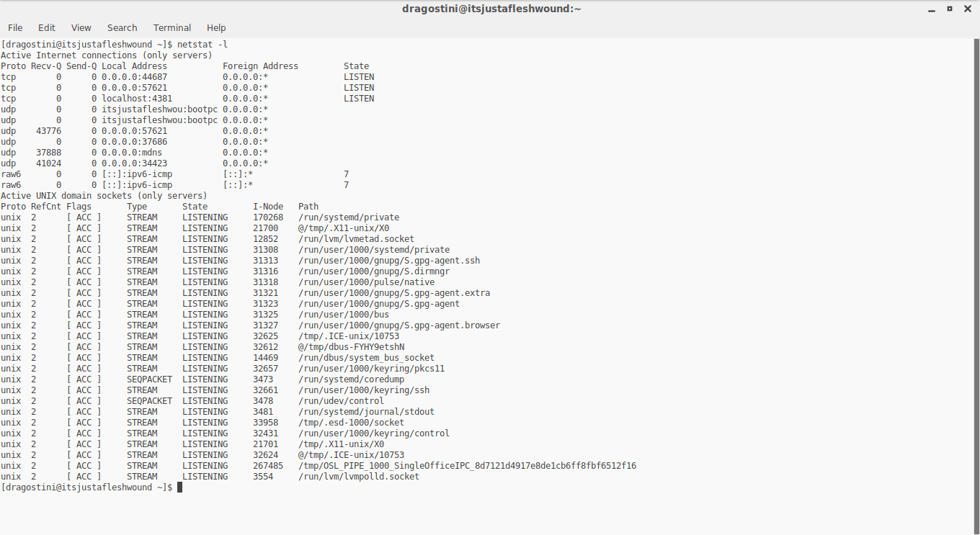Click the Recv-Q value 37888
Screen dimensions: 980x535
[49, 153]
